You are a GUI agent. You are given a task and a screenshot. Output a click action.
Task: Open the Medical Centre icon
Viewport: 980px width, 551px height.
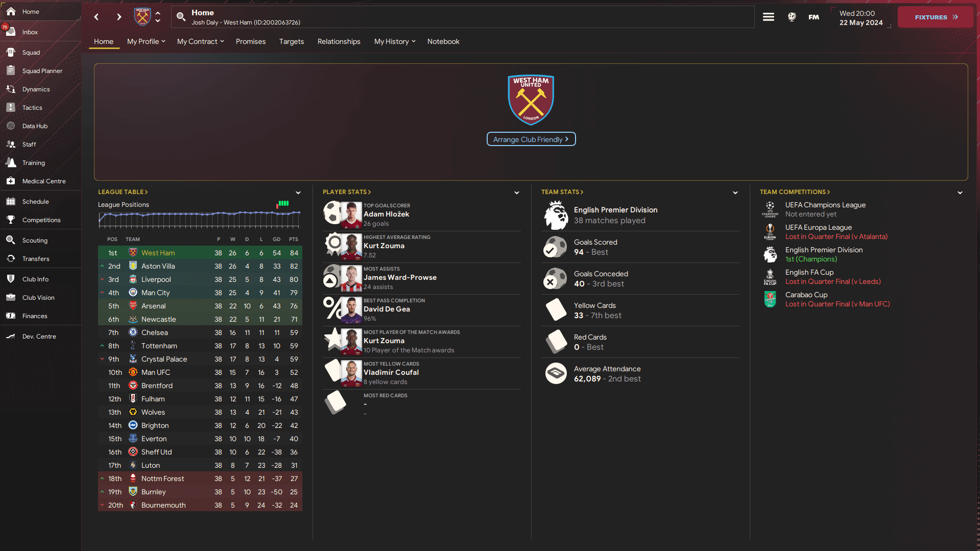11,181
